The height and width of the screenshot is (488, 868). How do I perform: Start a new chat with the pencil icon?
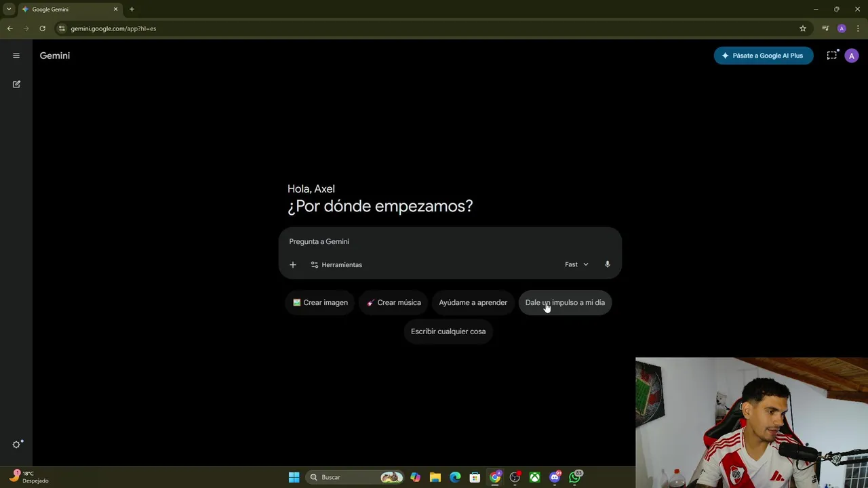[x=16, y=84]
